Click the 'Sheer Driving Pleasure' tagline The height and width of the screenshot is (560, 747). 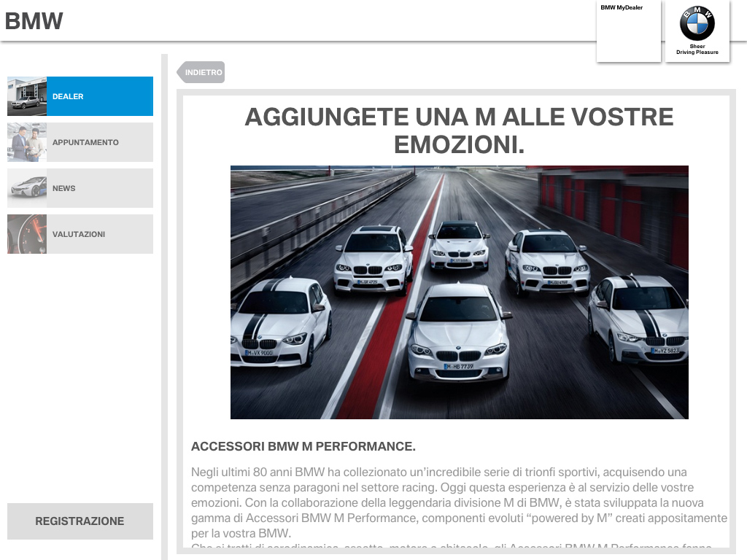[697, 50]
